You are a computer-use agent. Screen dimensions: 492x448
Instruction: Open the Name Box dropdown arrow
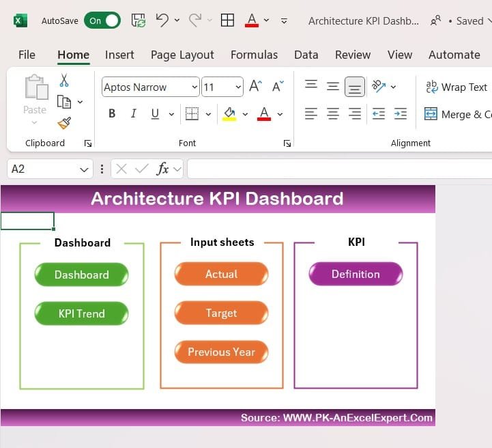point(85,169)
